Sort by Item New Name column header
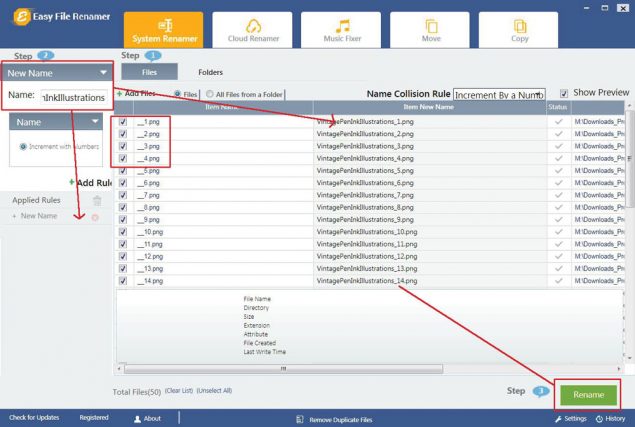This screenshot has width=635, height=427. (429, 107)
